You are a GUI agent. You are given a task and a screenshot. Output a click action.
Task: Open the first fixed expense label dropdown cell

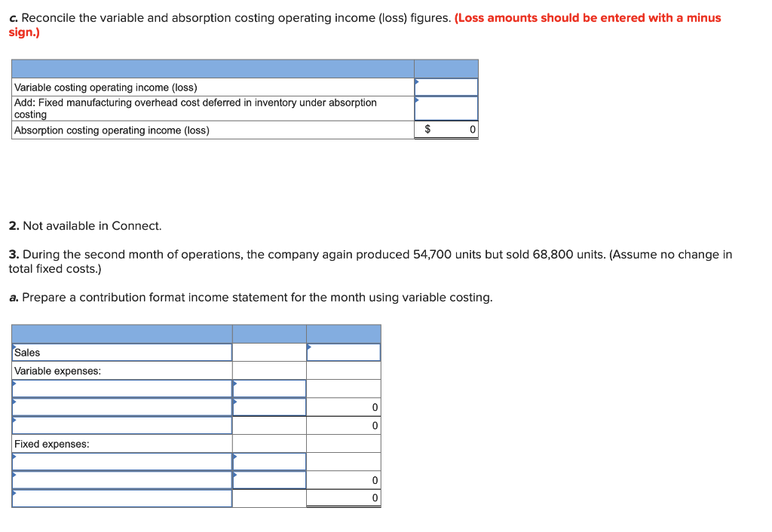point(121,461)
